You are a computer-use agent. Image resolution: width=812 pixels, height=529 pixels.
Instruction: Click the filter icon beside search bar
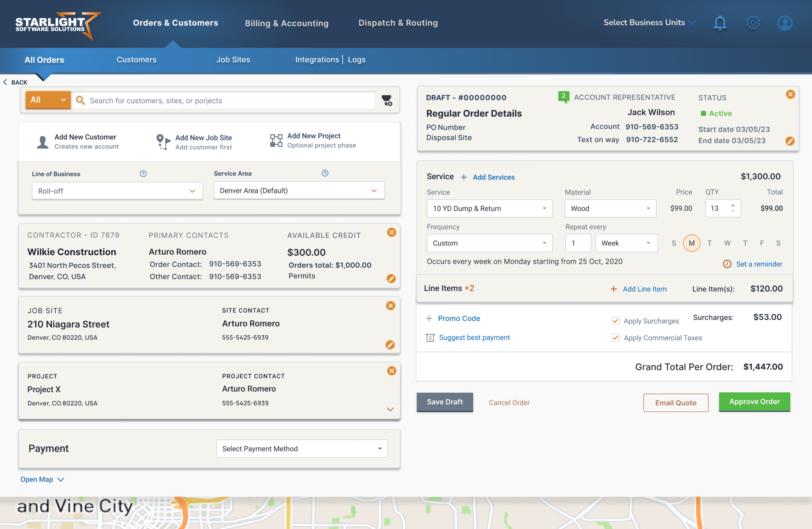point(387,100)
